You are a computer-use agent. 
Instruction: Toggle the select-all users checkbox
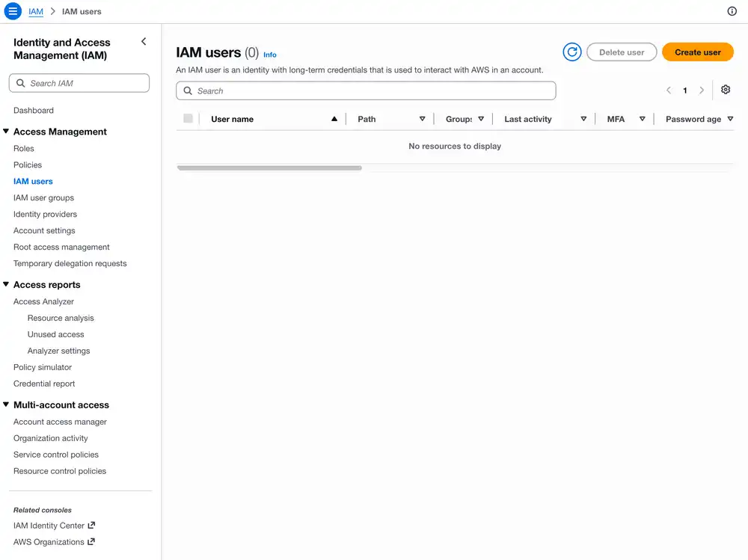pos(188,118)
